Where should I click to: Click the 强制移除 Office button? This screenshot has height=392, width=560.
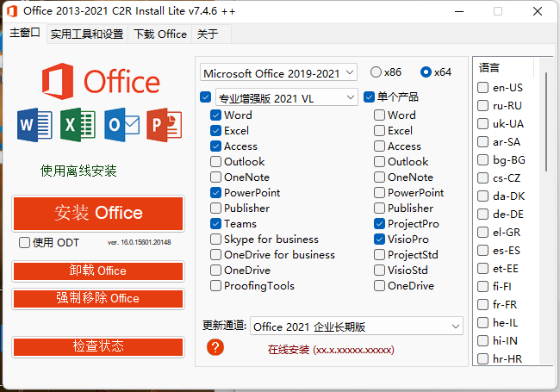click(98, 299)
